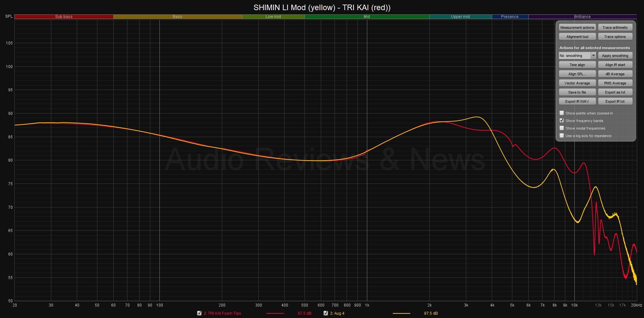Select the No smoothing combo box
Viewport: 644px width, 318px height.
pos(574,56)
